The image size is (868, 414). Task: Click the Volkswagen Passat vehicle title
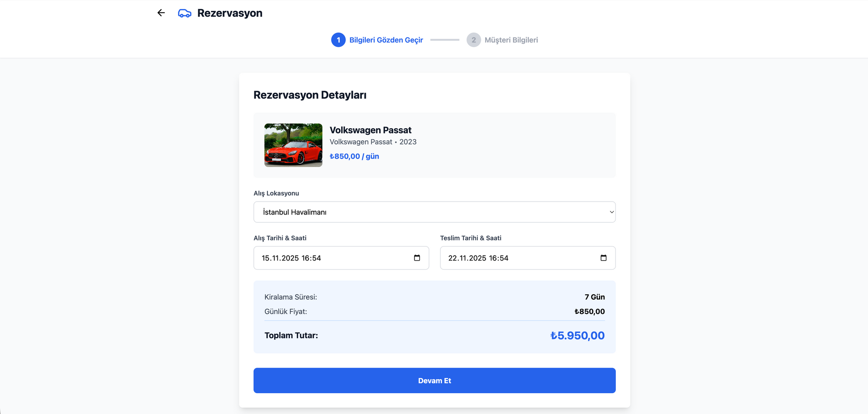click(370, 130)
